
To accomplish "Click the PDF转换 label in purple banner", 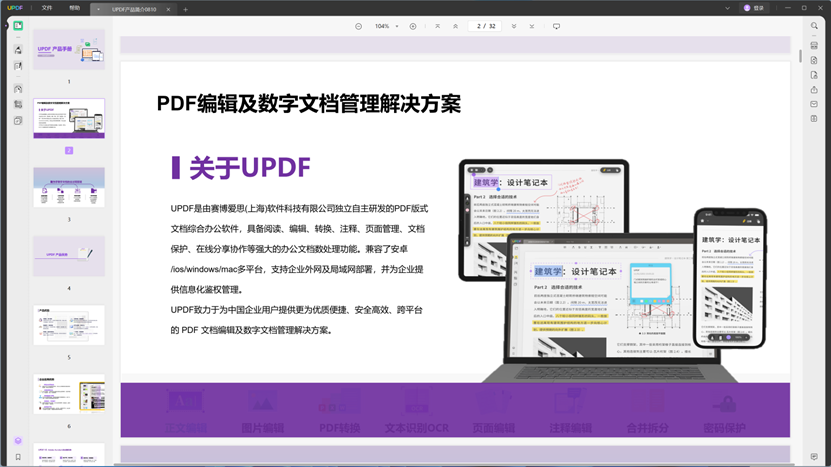I will pos(340,428).
